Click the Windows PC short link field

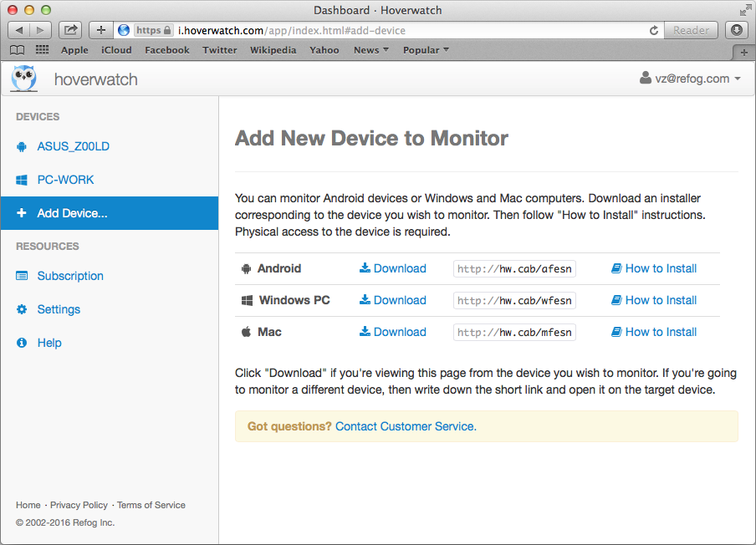point(514,301)
